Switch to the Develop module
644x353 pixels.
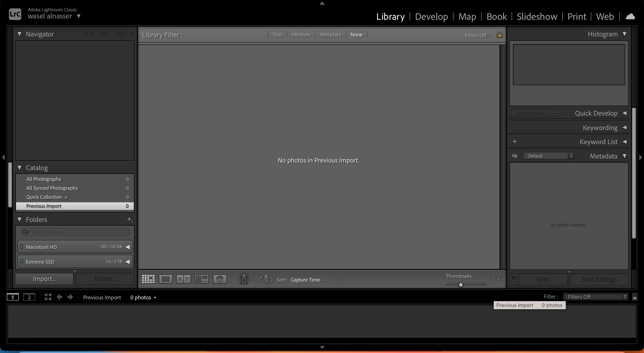click(x=431, y=17)
